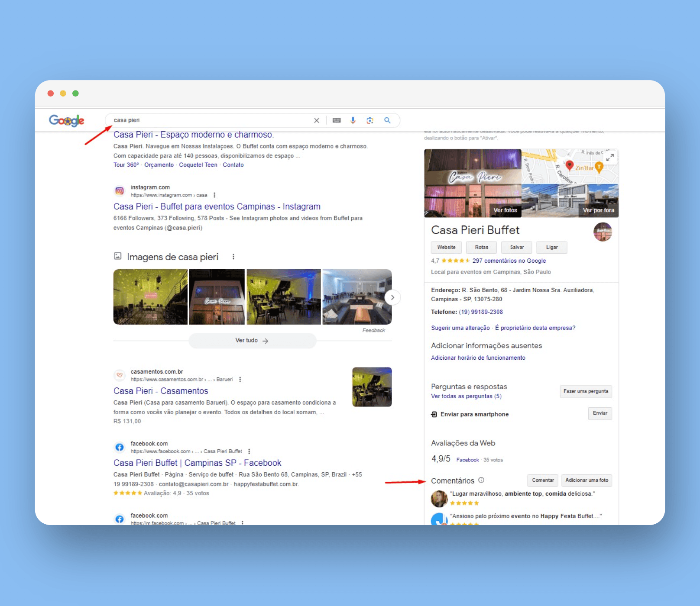Click the Casa Pieri Buffet profile avatar
The width and height of the screenshot is (700, 606).
coord(603,232)
